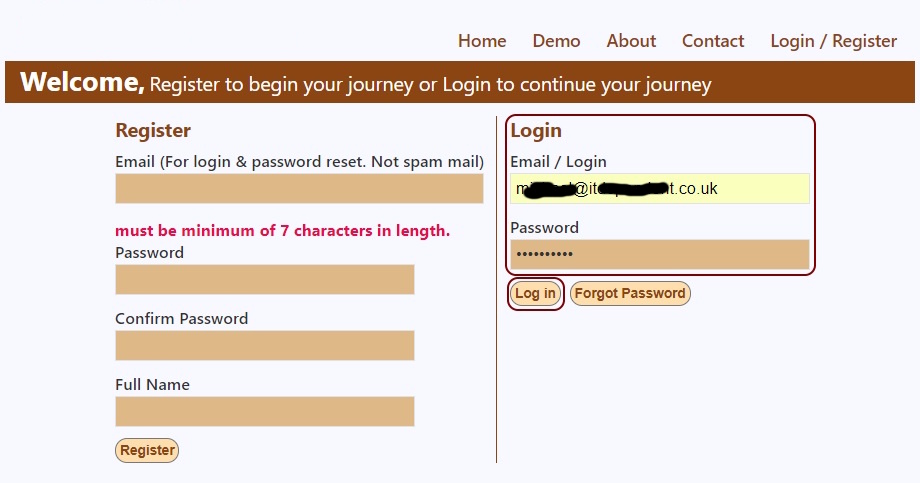Click the Log in button
The width and height of the screenshot is (920, 483).
[x=536, y=294]
